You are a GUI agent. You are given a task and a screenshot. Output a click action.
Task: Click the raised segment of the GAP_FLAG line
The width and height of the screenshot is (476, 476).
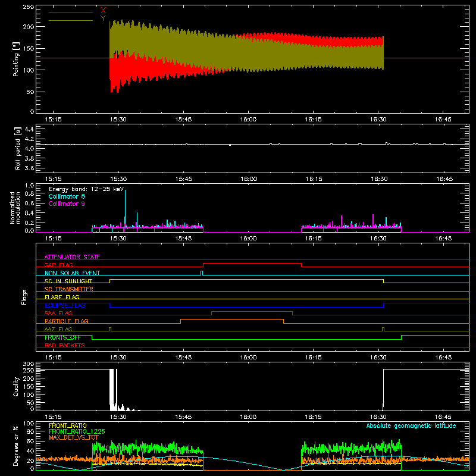click(252, 263)
